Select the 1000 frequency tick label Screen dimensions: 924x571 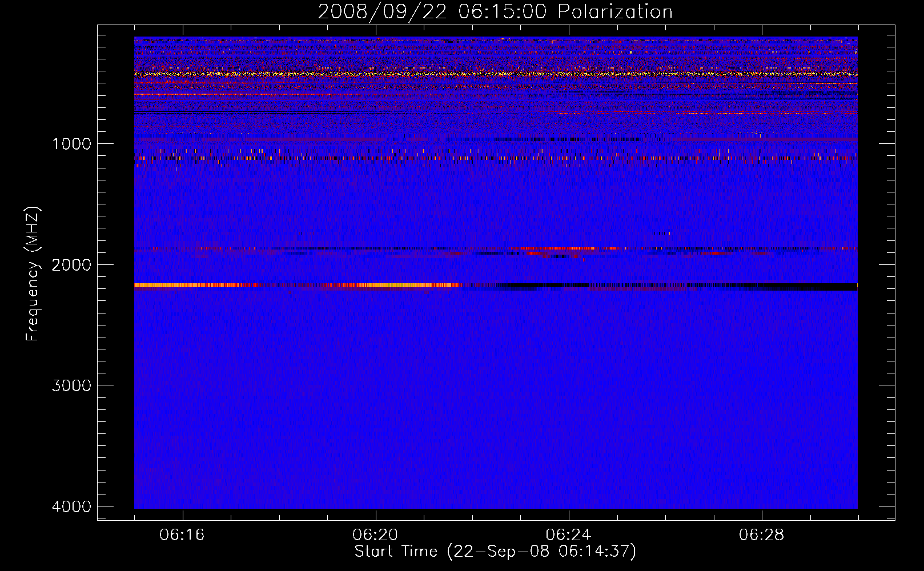(71, 144)
